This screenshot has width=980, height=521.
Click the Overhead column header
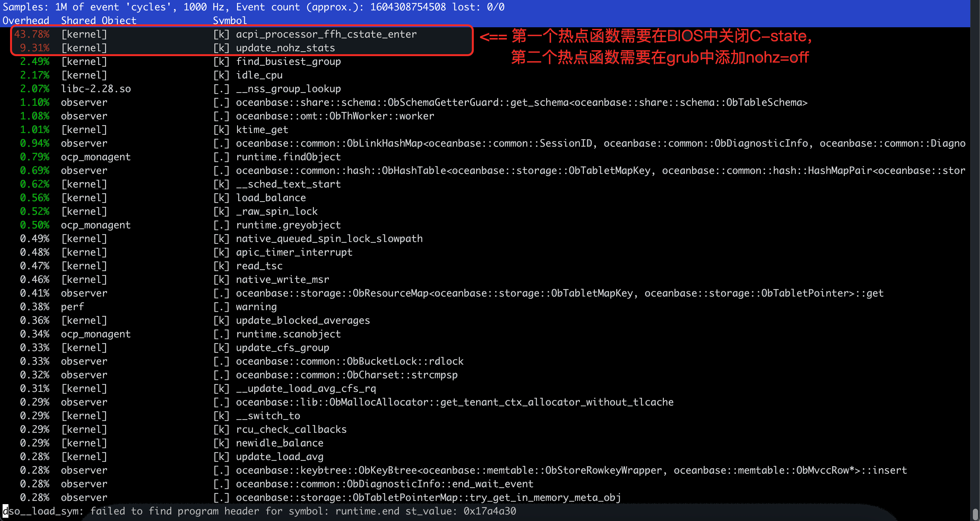[26, 20]
